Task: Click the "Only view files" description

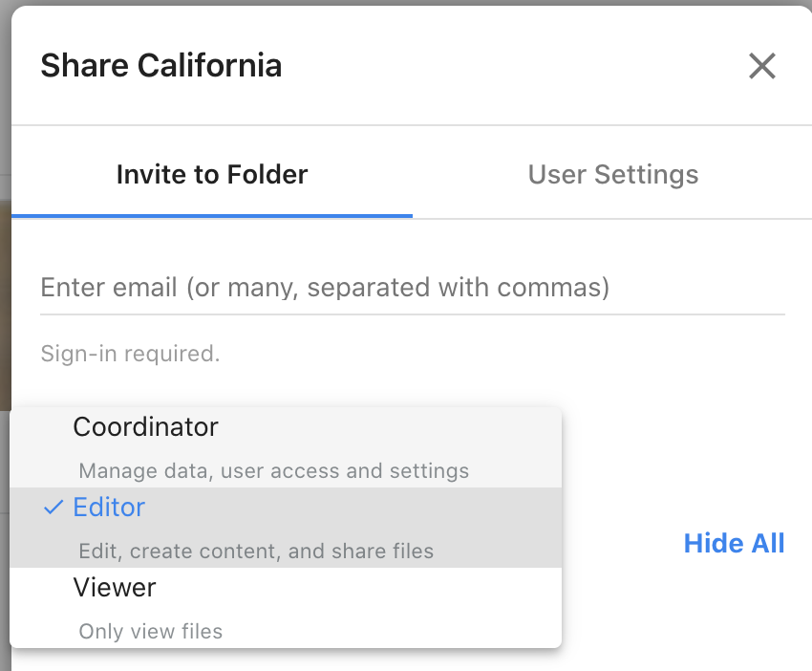Action: point(151,632)
